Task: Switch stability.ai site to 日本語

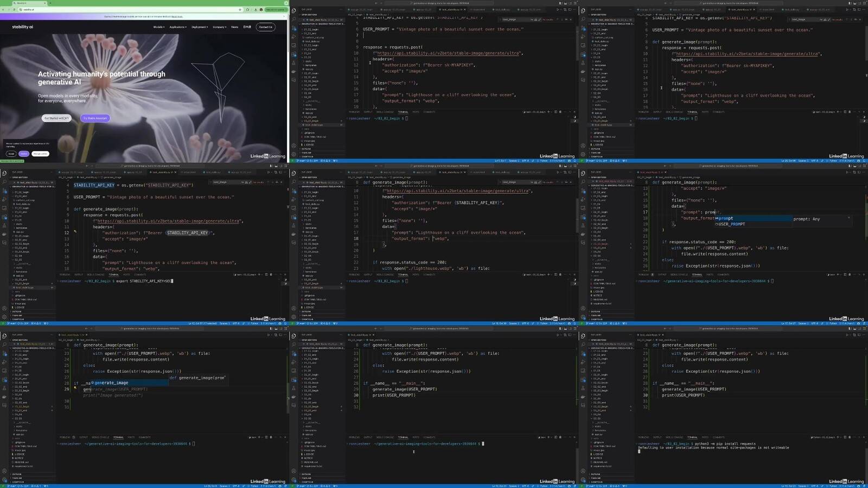Action: (247, 27)
